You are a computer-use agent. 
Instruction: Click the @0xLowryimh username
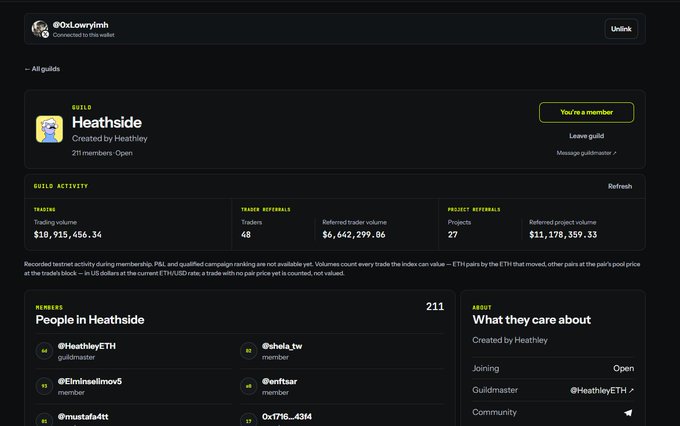tap(81, 25)
